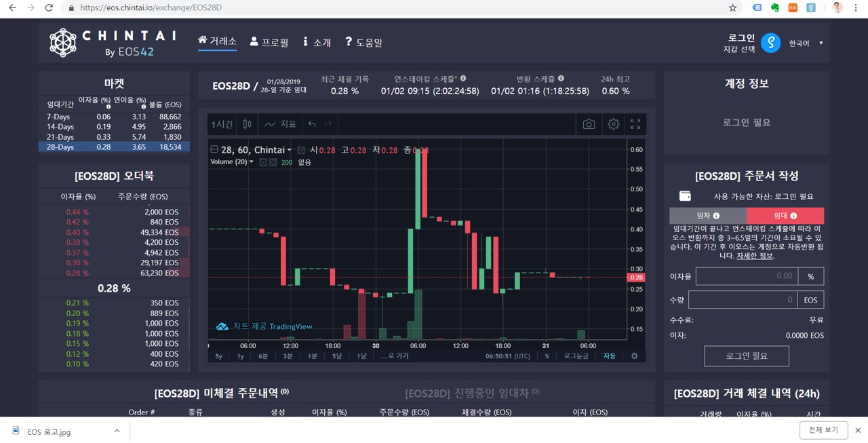Viewport: 868px width, 443px height.
Task: Redo the chart action
Action: coord(328,124)
